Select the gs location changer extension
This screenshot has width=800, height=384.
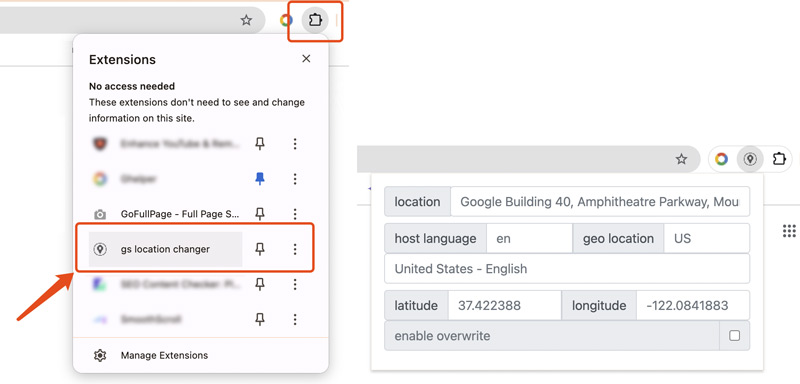pos(165,249)
